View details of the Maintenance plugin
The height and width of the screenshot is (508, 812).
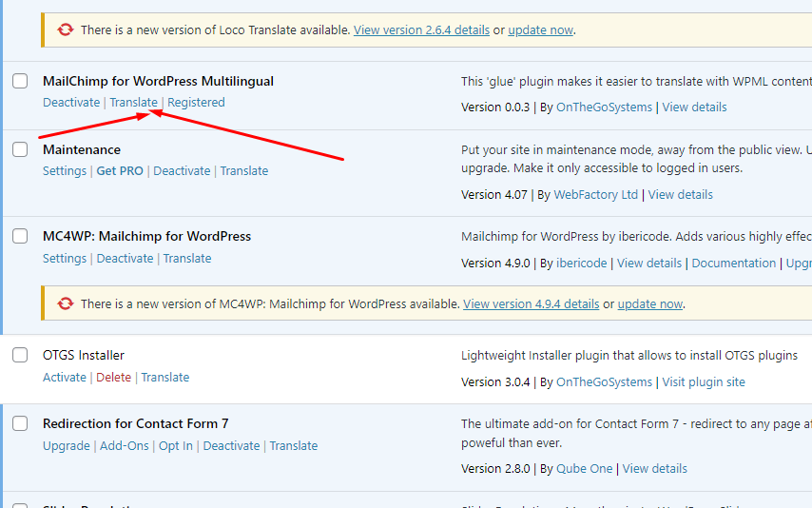[x=681, y=195]
